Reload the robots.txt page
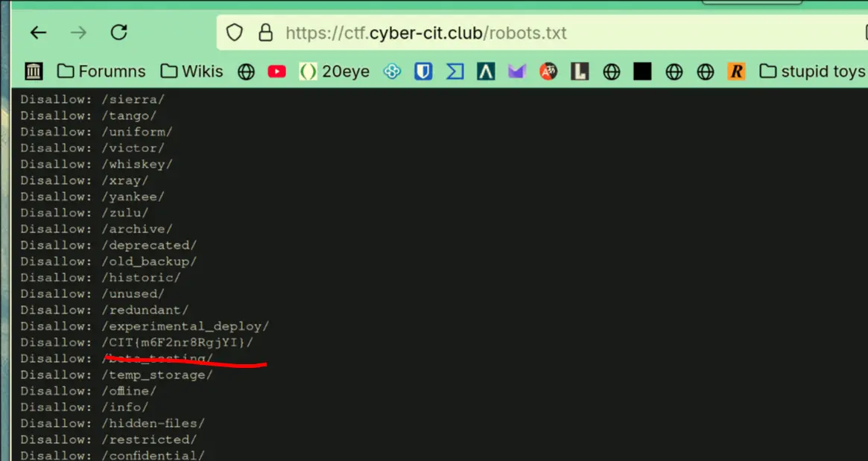This screenshot has width=868, height=461. pos(118,33)
